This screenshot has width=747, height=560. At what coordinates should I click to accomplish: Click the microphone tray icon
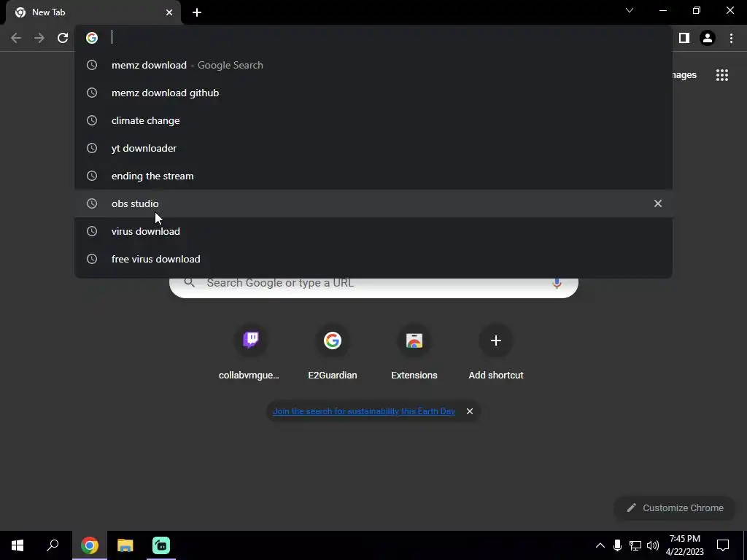[x=617, y=545]
